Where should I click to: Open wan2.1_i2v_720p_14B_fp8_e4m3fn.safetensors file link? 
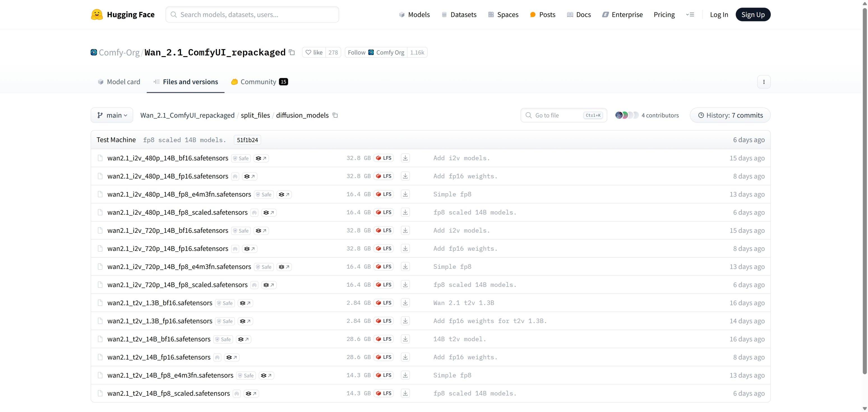tap(179, 267)
